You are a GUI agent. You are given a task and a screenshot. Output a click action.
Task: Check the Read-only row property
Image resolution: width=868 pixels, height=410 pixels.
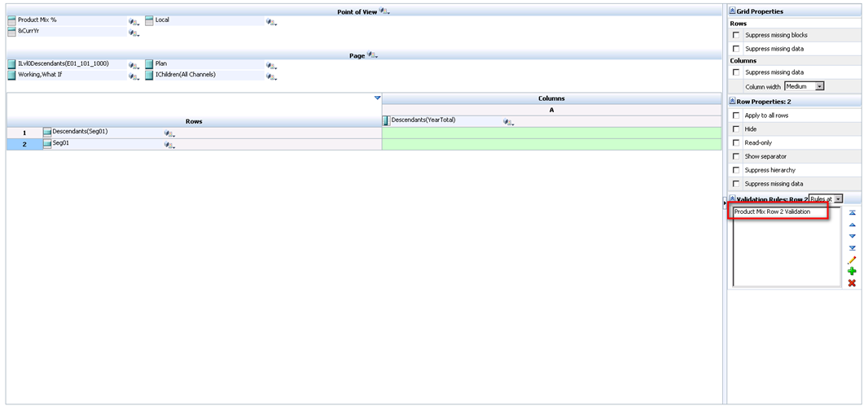pos(736,142)
